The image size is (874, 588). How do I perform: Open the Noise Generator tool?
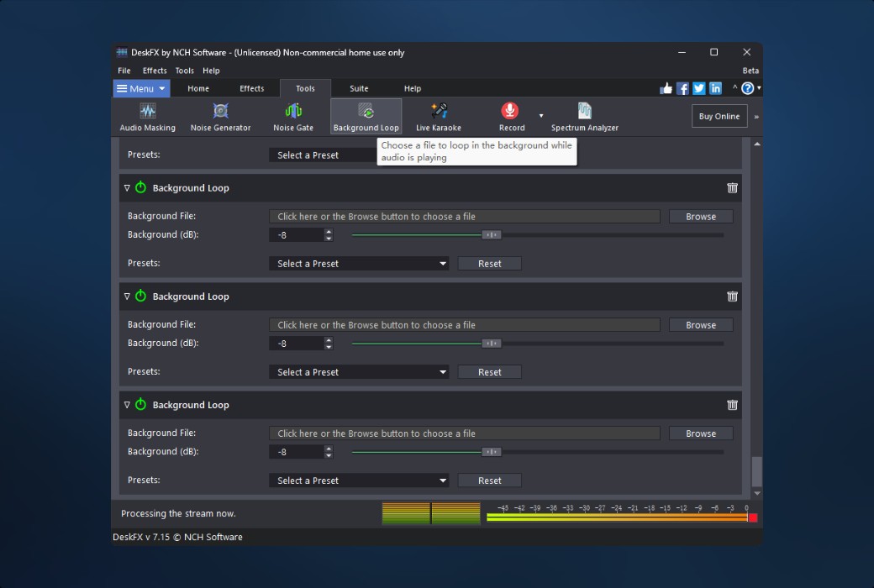[x=220, y=117]
